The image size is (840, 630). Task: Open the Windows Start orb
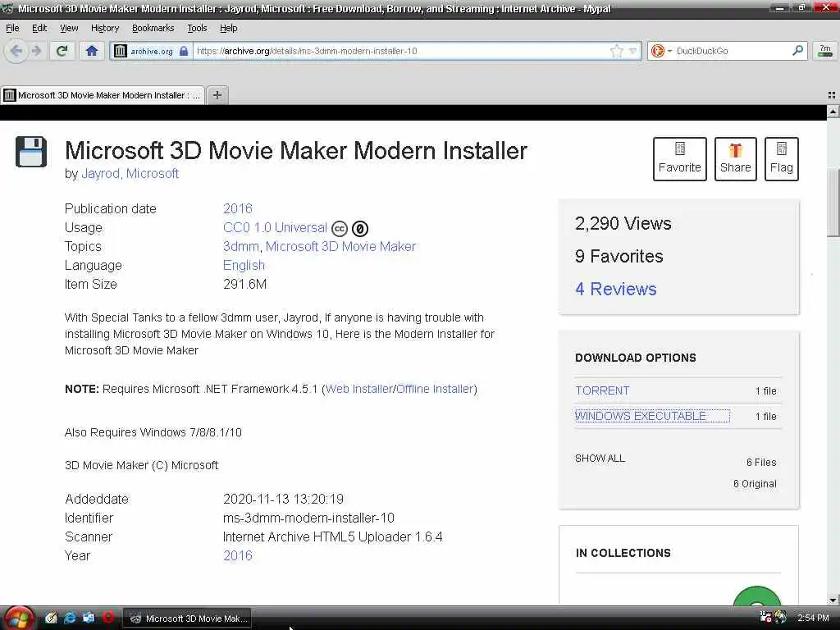[x=18, y=619]
